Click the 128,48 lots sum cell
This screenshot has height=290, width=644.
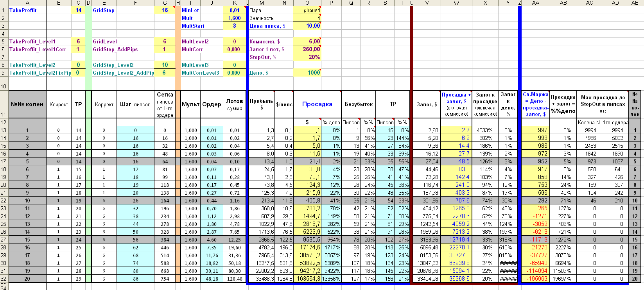pyautogui.click(x=235, y=279)
